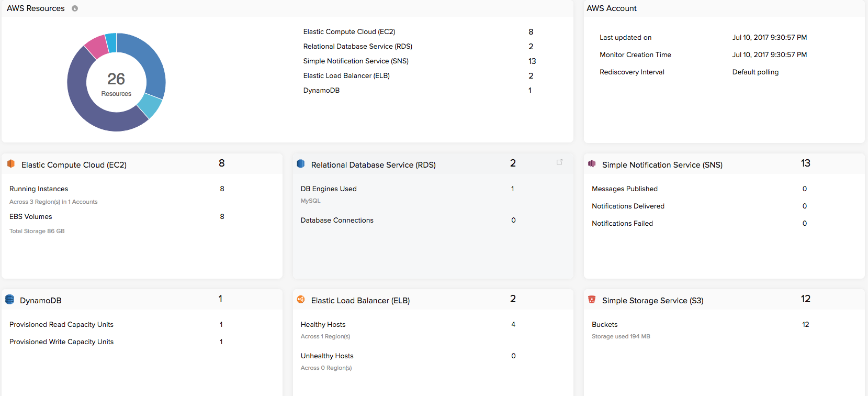Viewport: 868px width, 396px height.
Task: Click the Relational Database Service database icon
Action: pyautogui.click(x=301, y=163)
